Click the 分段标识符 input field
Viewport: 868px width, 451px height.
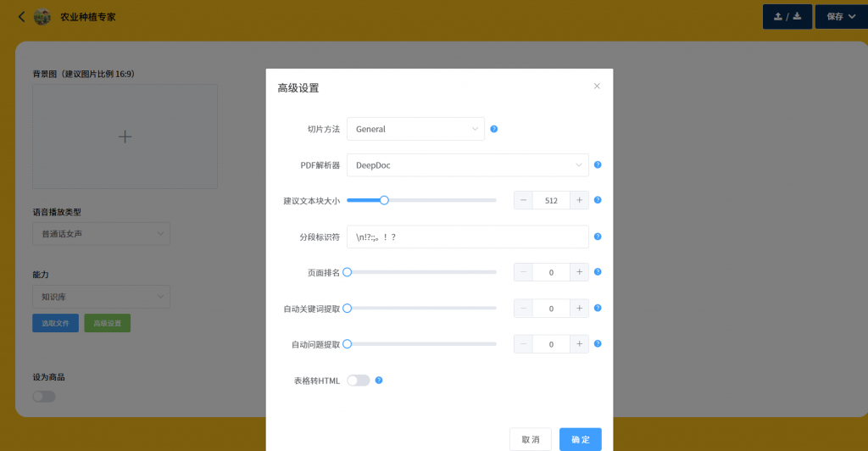(467, 237)
